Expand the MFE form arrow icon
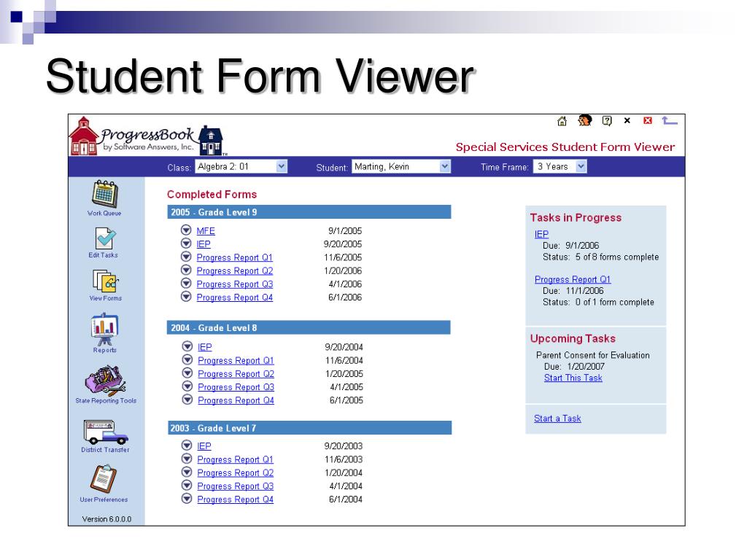747x560 pixels. [x=186, y=230]
